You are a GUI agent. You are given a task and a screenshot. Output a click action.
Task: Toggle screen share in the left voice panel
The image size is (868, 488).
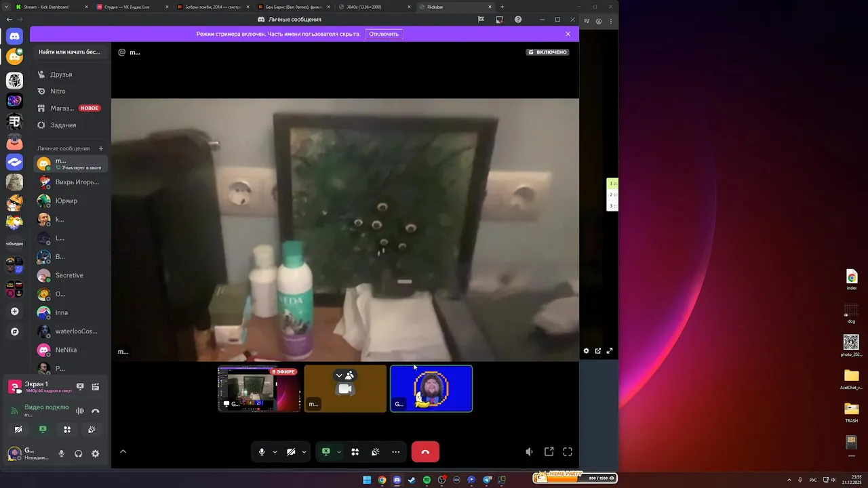pos(43,429)
